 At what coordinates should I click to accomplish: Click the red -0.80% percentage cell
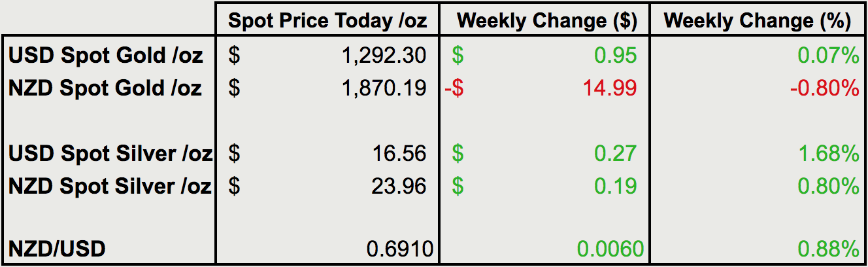tap(824, 88)
